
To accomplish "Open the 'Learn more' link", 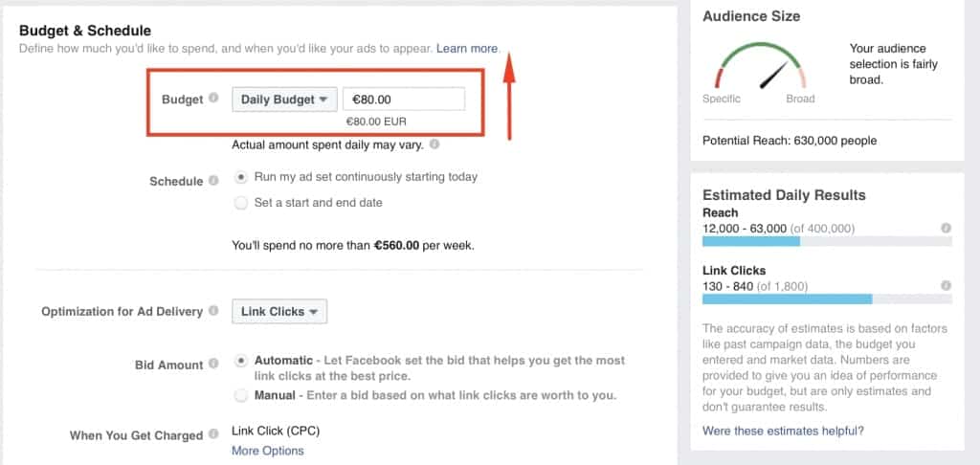I will (467, 48).
